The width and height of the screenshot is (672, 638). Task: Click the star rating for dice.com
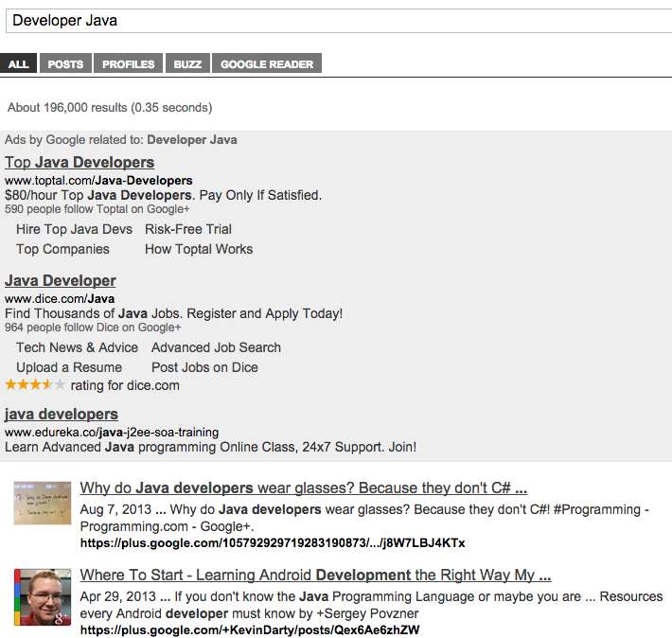[x=35, y=384]
